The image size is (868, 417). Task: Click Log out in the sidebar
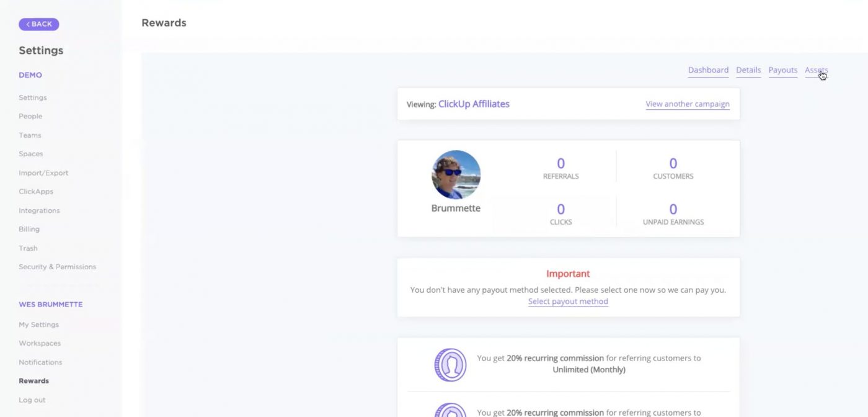(32, 400)
